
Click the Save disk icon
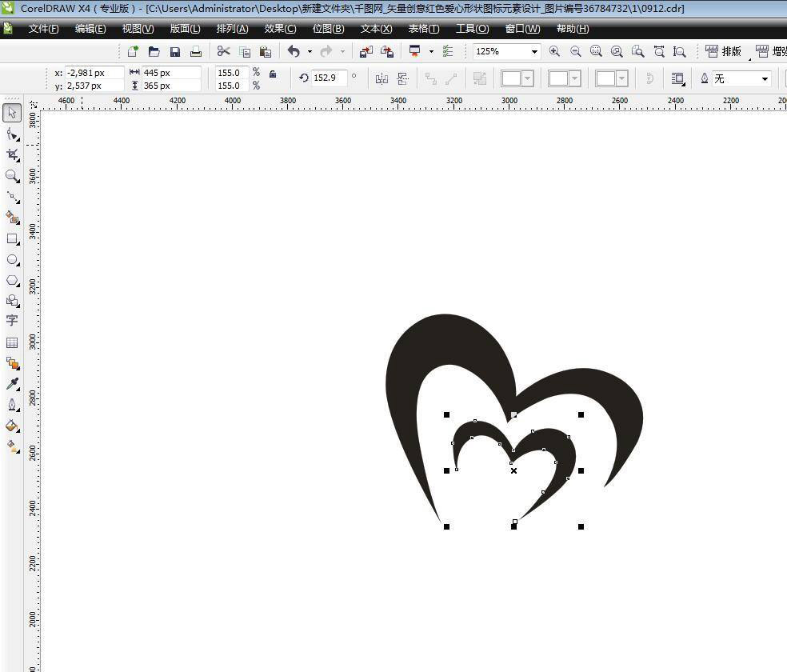coord(175,51)
